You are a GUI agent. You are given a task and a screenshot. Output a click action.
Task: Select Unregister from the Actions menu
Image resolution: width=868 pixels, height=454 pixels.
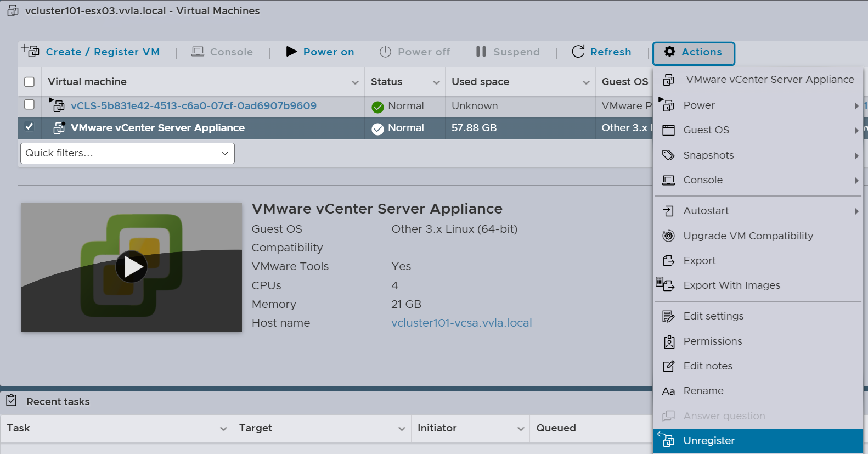pos(709,441)
